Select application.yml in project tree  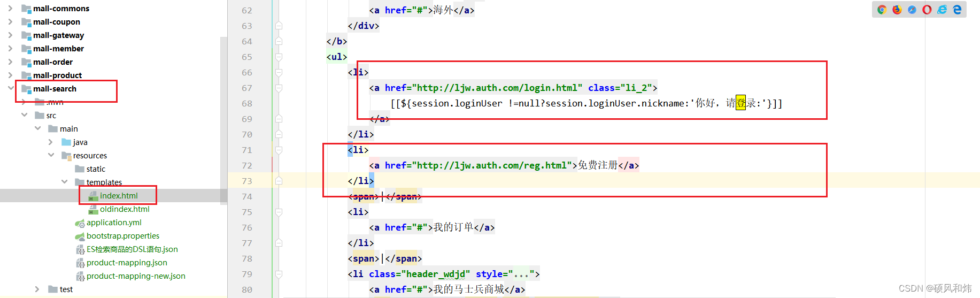[x=114, y=223]
